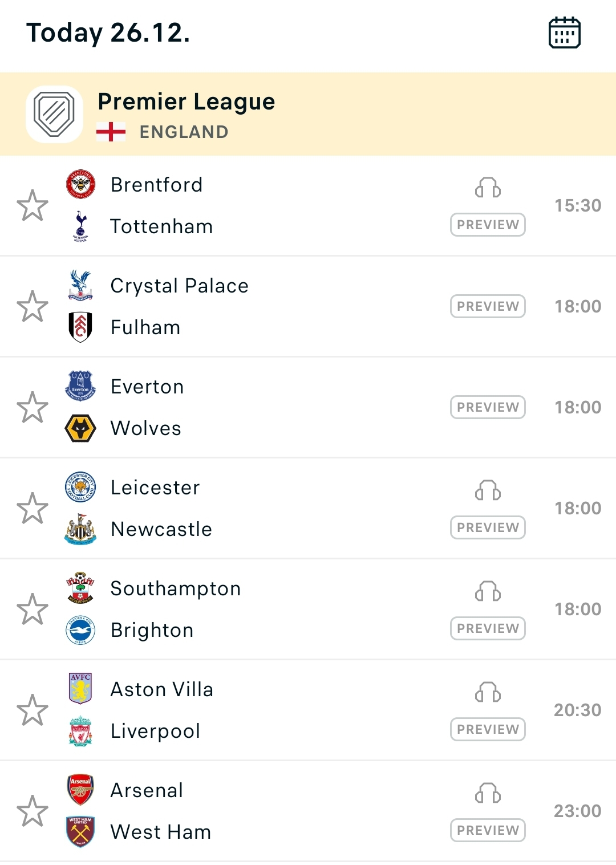Tap headphones icon for Southampton vs Brighton
The width and height of the screenshot is (616, 865).
[x=488, y=591]
